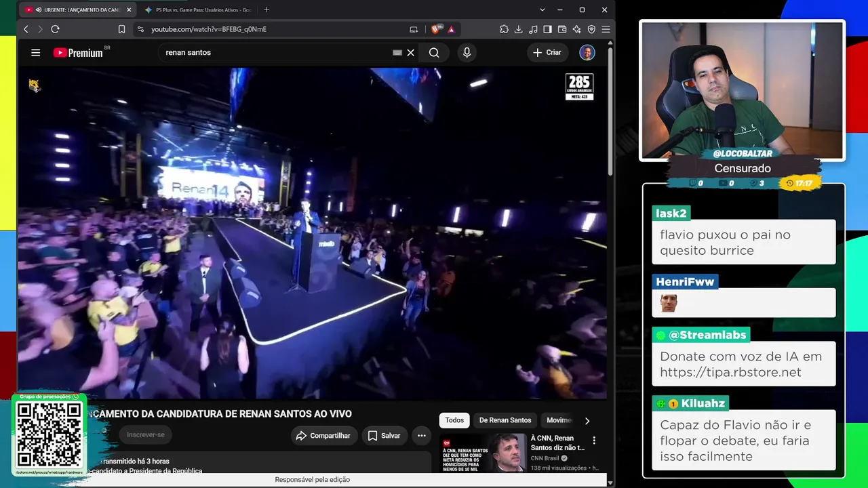Save the video with Salvar
This screenshot has height=488, width=868.
pyautogui.click(x=384, y=436)
